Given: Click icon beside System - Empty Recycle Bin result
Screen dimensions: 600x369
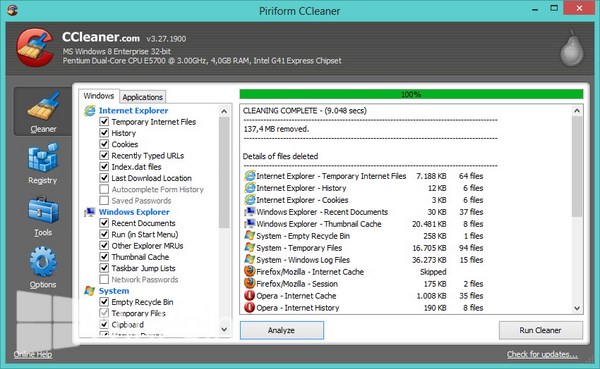Looking at the screenshot, I should point(250,236).
